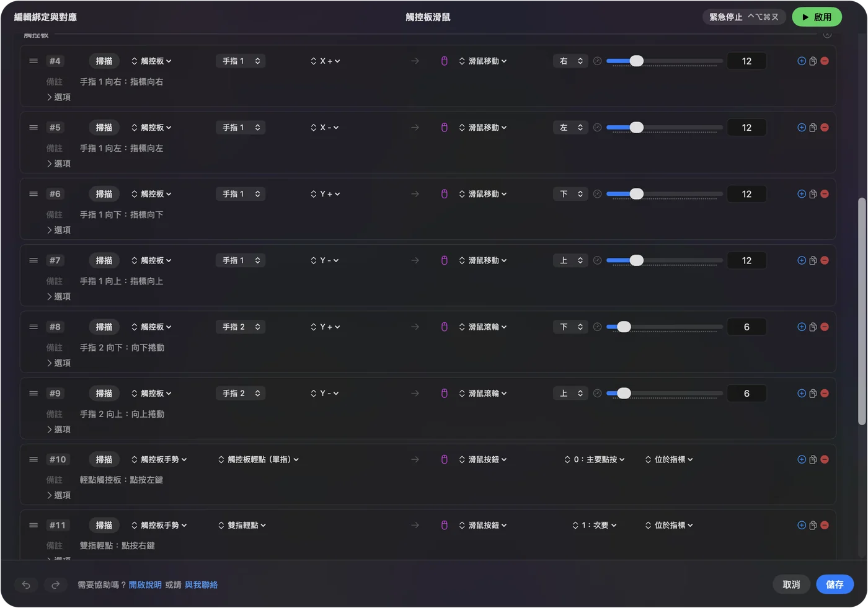The image size is (868, 608).
Task: Expand 選項 under row #4
Action: tap(58, 97)
